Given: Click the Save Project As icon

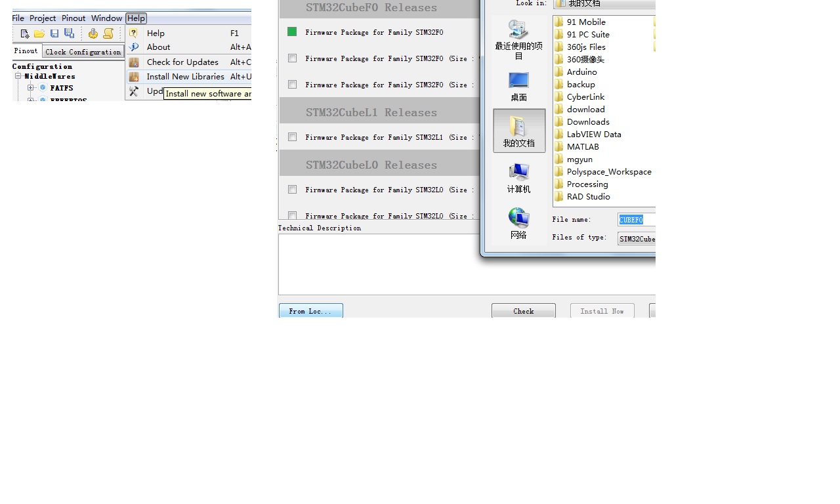Looking at the screenshot, I should [x=69, y=33].
